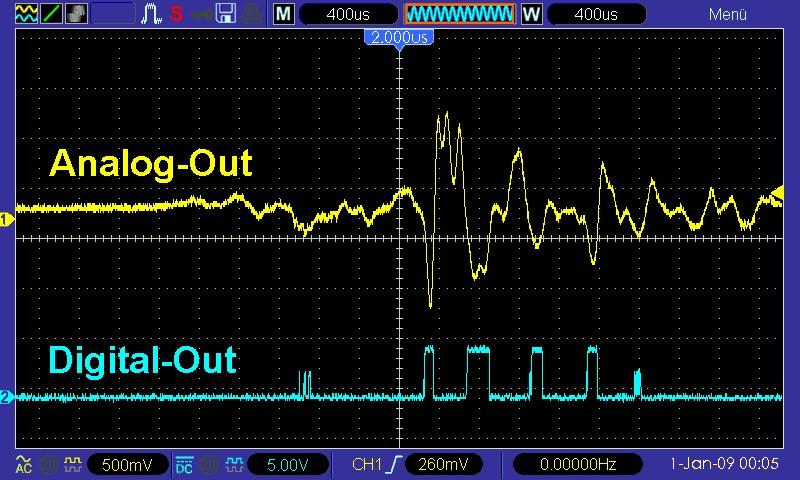Open the Menü button

click(x=728, y=14)
